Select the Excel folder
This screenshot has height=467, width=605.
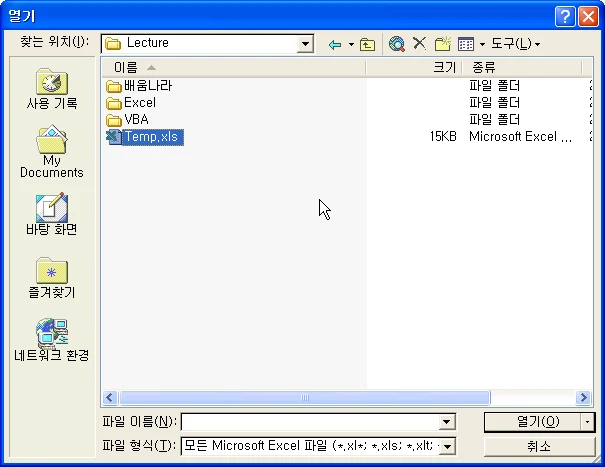click(x=131, y=103)
